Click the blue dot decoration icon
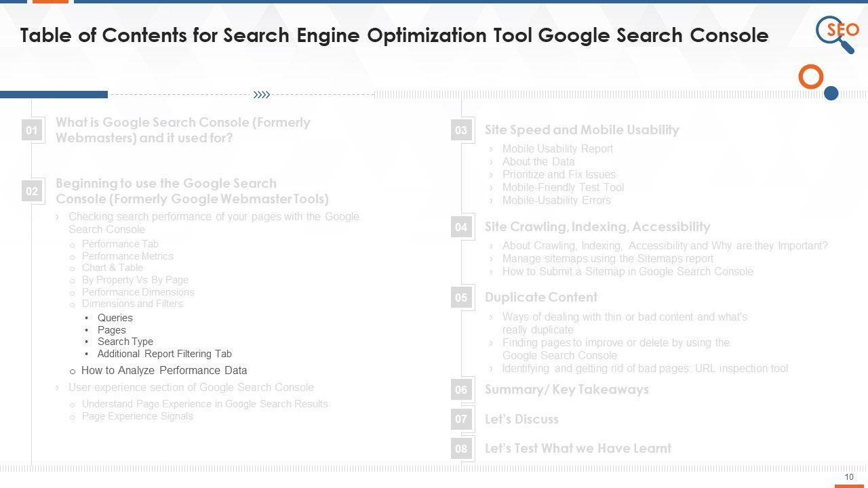 pyautogui.click(x=831, y=93)
